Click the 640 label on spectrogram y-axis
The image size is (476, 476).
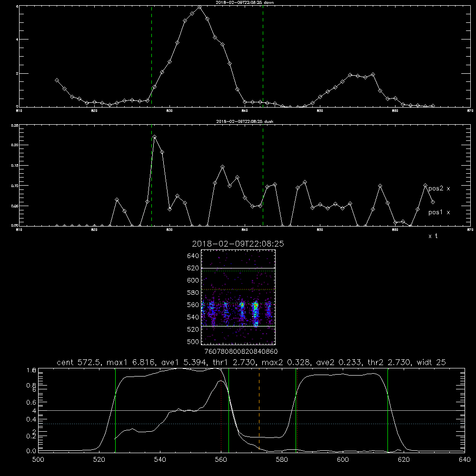tap(193, 256)
